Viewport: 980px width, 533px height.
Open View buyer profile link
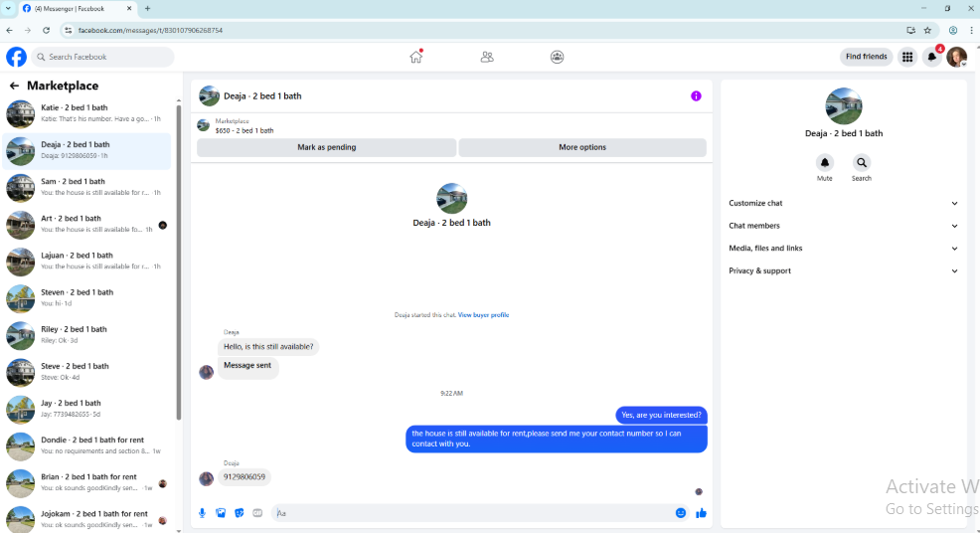click(483, 315)
